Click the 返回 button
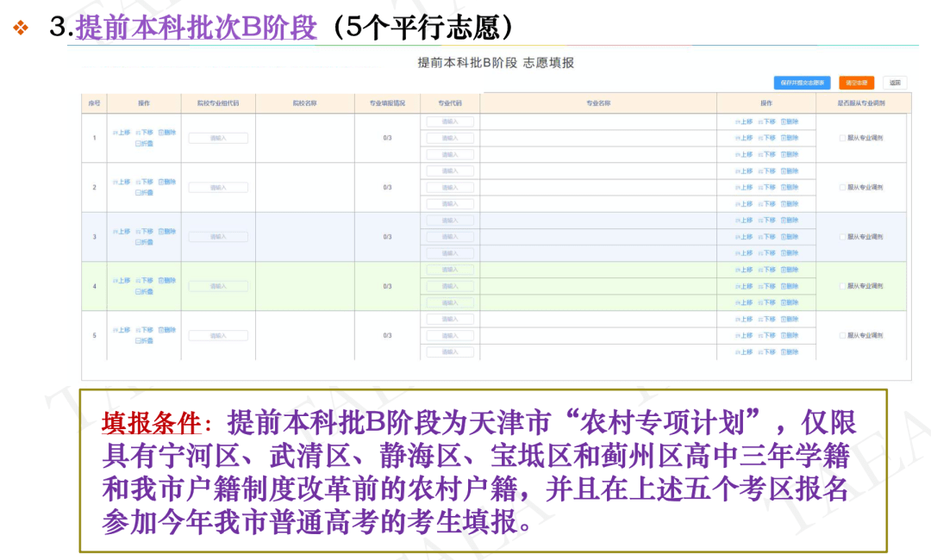Viewport: 931px width, 560px height. tap(896, 83)
